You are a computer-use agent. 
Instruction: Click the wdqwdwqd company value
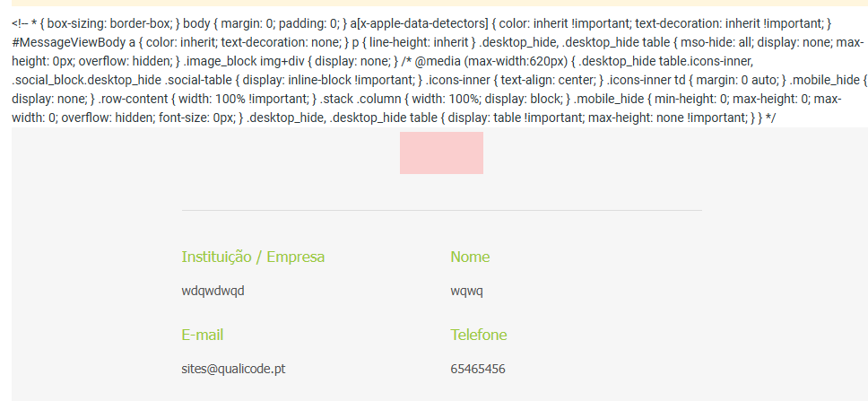(213, 292)
